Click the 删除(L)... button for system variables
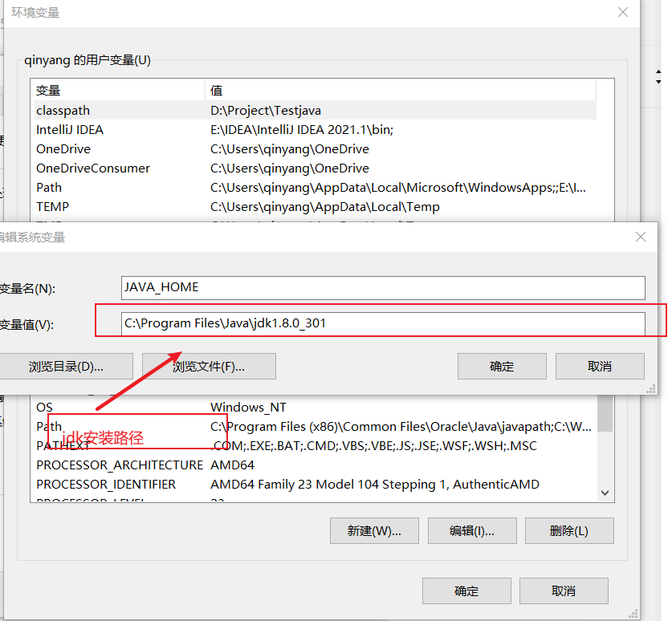Image resolution: width=672 pixels, height=621 pixels. (569, 530)
